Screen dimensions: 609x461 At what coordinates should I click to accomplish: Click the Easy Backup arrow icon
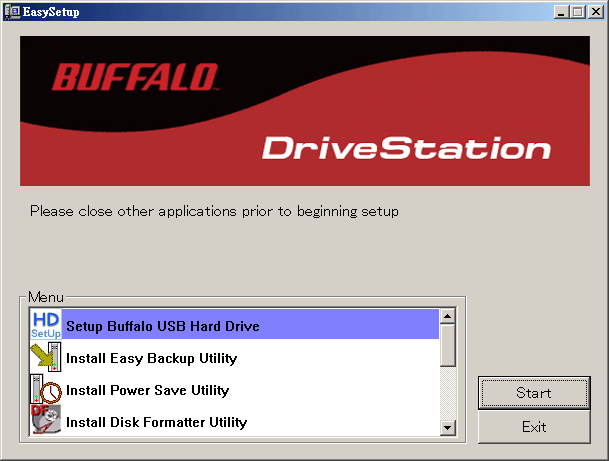point(46,357)
